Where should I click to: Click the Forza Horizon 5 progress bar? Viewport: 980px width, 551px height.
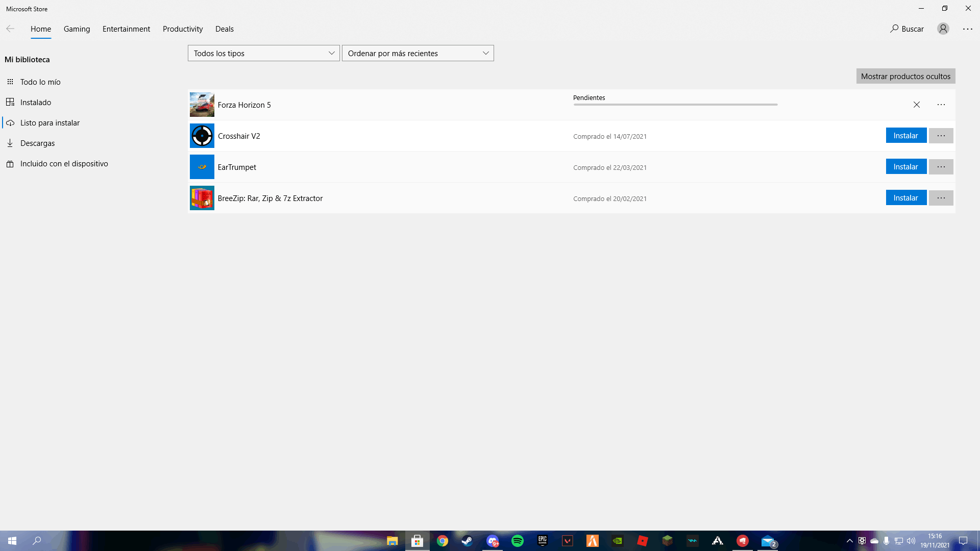(675, 105)
